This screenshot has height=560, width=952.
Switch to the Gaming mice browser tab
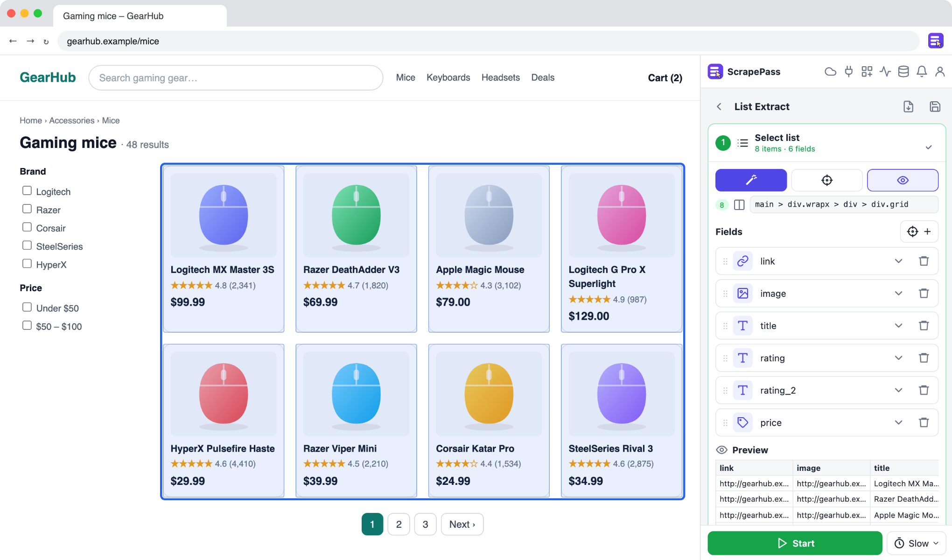140,16
